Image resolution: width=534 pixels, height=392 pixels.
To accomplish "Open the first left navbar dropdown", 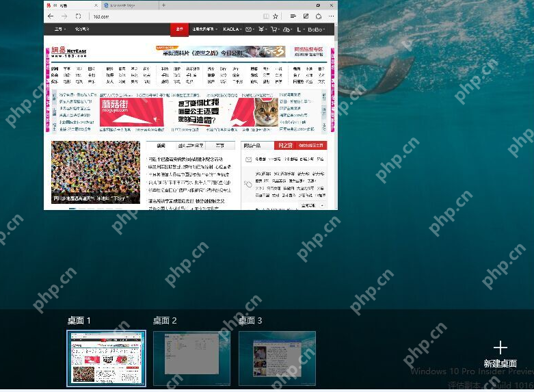I will coord(60,29).
